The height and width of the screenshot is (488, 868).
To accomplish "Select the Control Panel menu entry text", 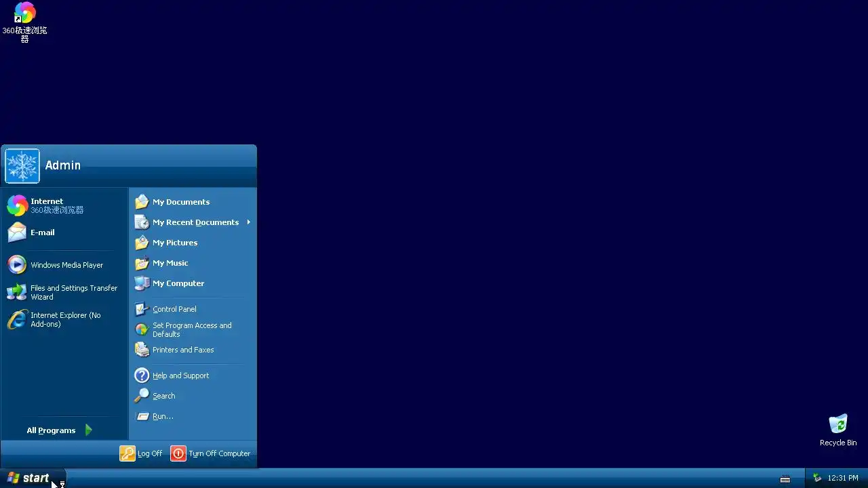I will [174, 309].
